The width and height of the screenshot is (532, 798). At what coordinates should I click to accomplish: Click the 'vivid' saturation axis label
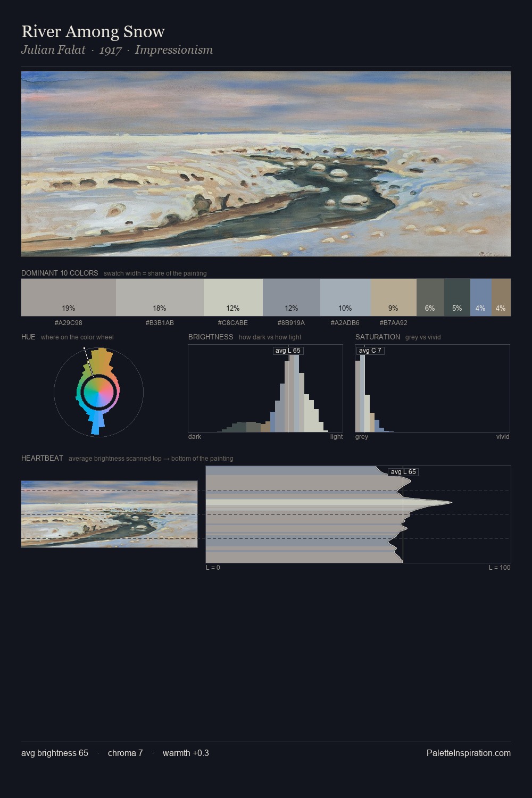503,437
